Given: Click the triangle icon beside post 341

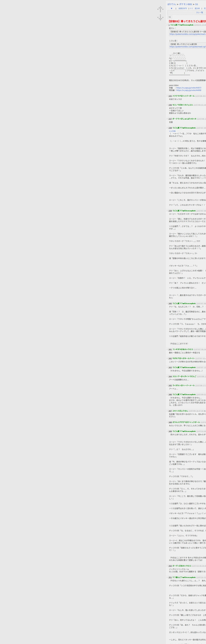Looking at the screenshot, I should pos(167,349).
